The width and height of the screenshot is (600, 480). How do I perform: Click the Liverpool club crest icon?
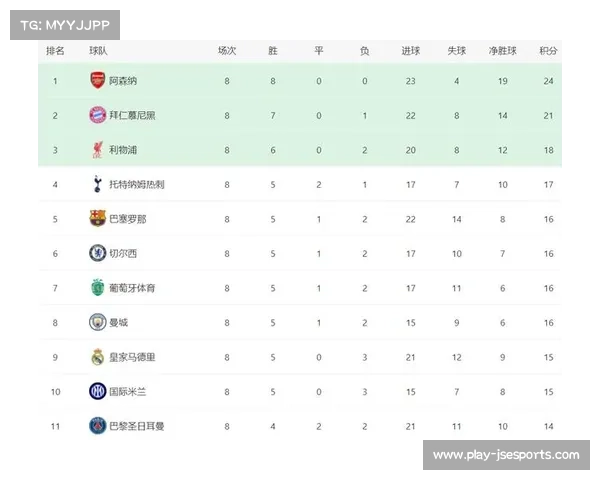tap(97, 149)
